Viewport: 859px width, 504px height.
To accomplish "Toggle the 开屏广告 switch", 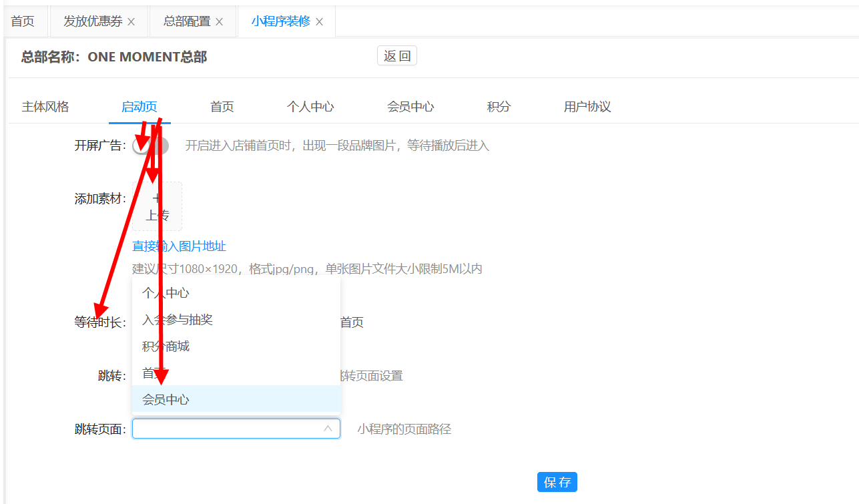I will tap(150, 146).
